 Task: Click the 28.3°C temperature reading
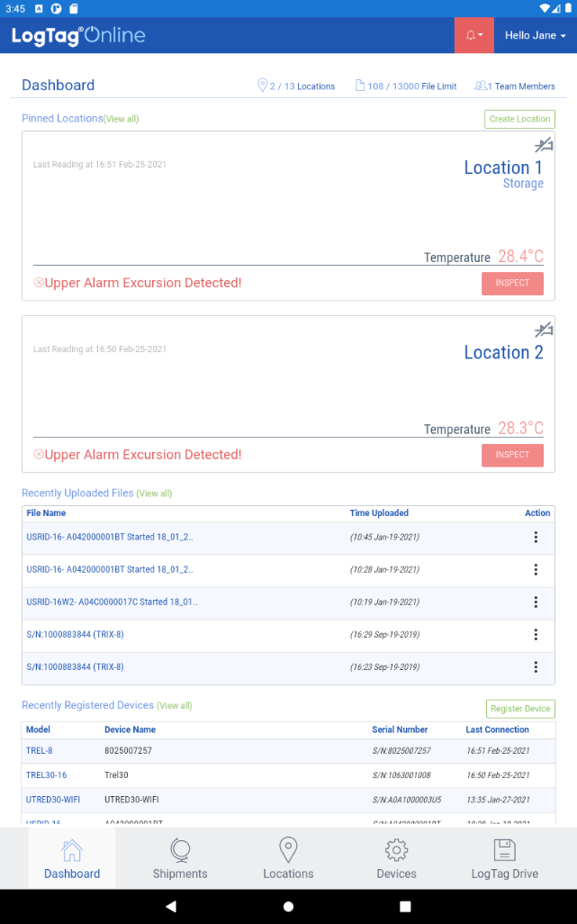[520, 428]
